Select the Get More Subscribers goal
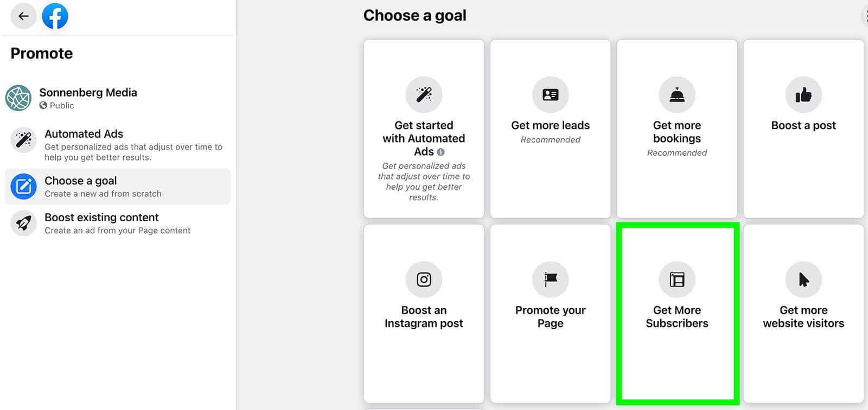 tap(677, 313)
